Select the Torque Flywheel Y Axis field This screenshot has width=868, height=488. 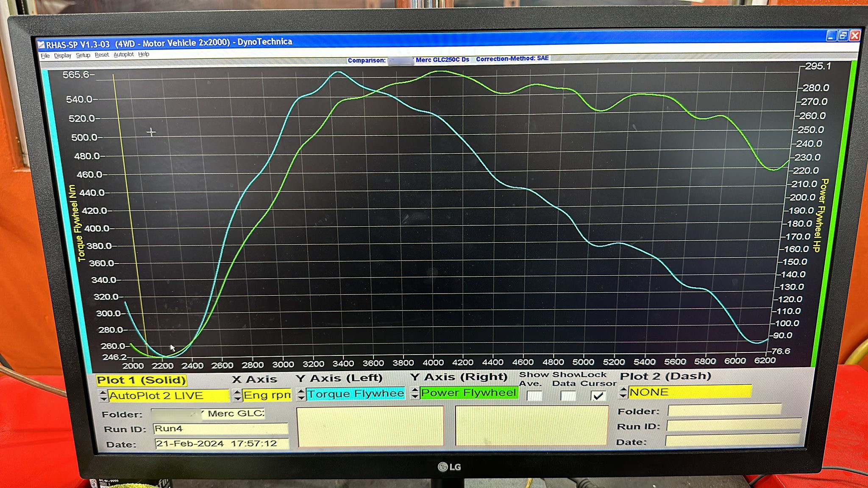[355, 394]
